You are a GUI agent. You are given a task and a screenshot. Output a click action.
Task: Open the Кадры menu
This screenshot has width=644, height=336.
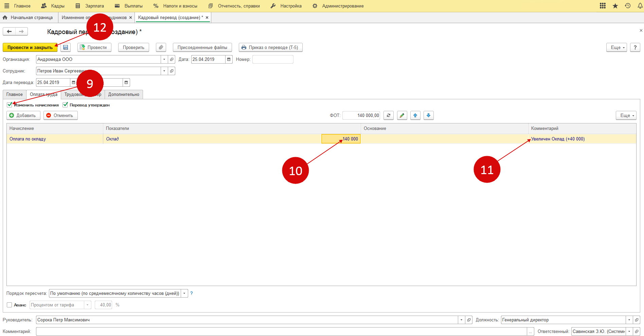point(53,6)
